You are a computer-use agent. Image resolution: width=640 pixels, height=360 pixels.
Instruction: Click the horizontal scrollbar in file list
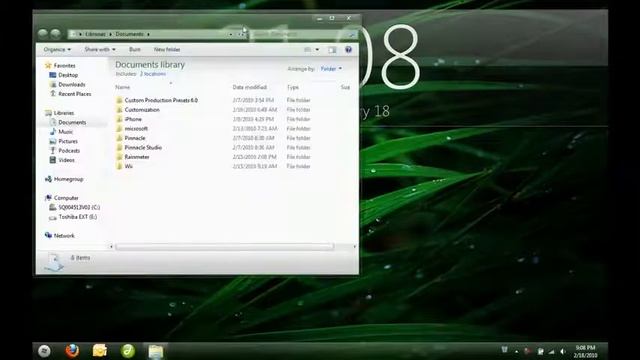pyautogui.click(x=224, y=247)
